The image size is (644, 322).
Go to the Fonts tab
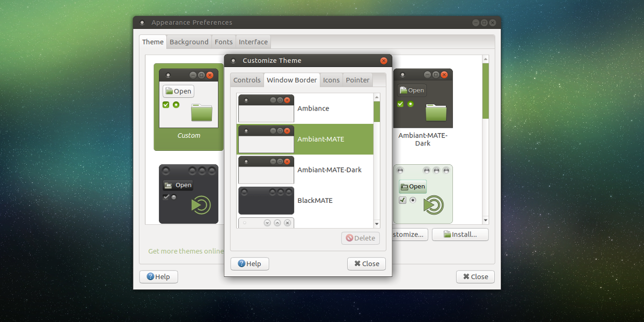point(224,42)
